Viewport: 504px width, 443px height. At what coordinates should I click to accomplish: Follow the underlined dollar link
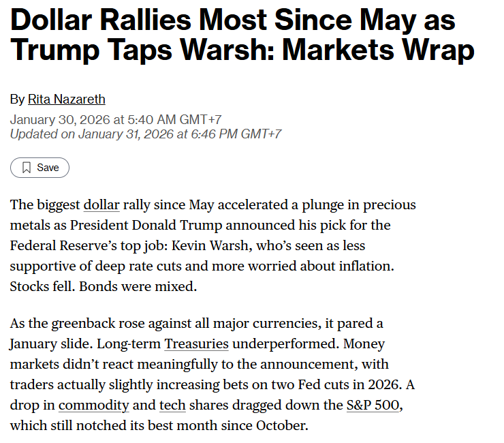101,204
